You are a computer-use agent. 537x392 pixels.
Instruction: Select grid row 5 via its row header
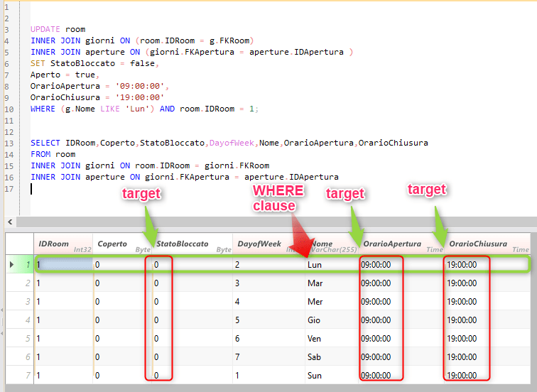19,339
